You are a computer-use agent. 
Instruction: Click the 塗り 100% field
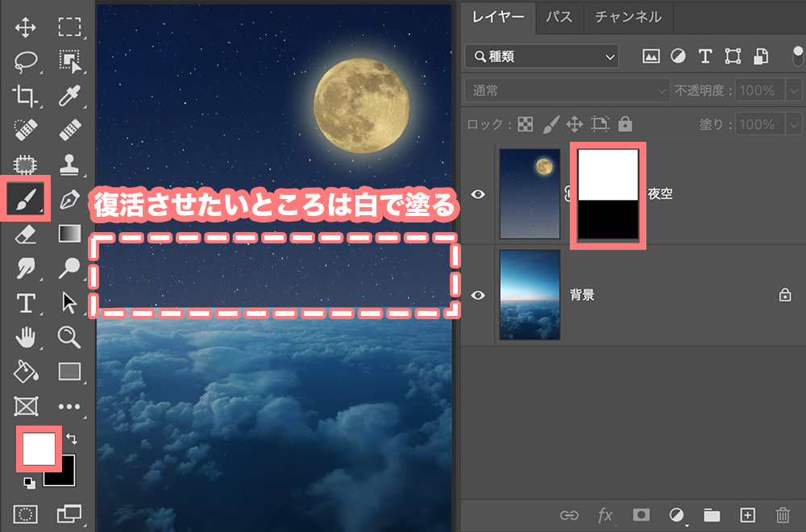pos(760,125)
